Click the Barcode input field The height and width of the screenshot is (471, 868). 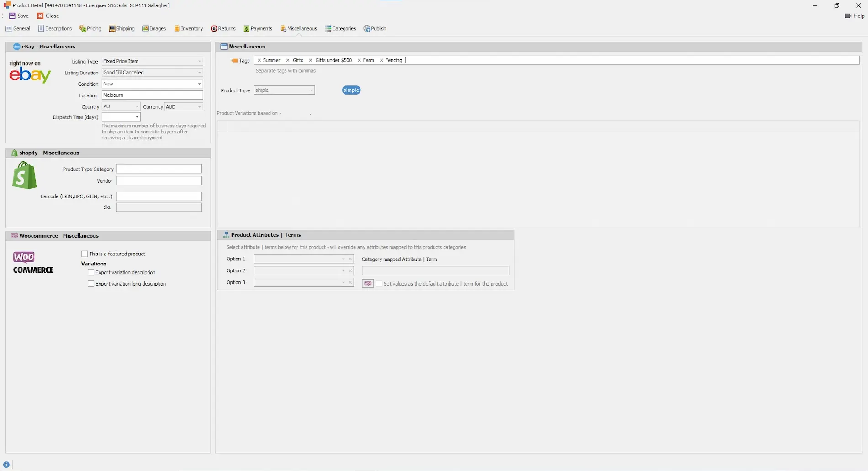click(159, 196)
